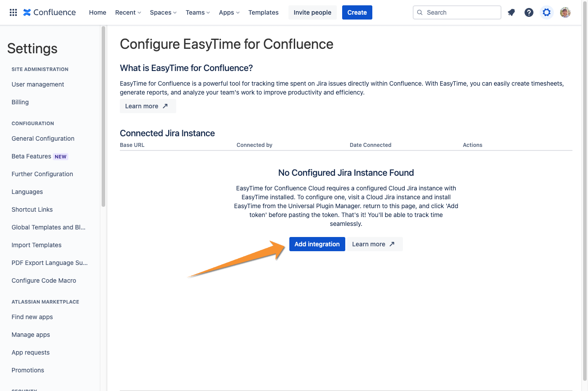Open Global Templates and Blueprints in sidebar

pos(49,227)
